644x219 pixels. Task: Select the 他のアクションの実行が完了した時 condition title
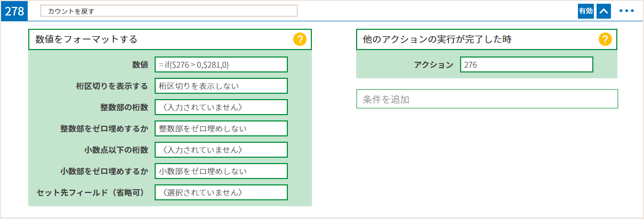438,39
